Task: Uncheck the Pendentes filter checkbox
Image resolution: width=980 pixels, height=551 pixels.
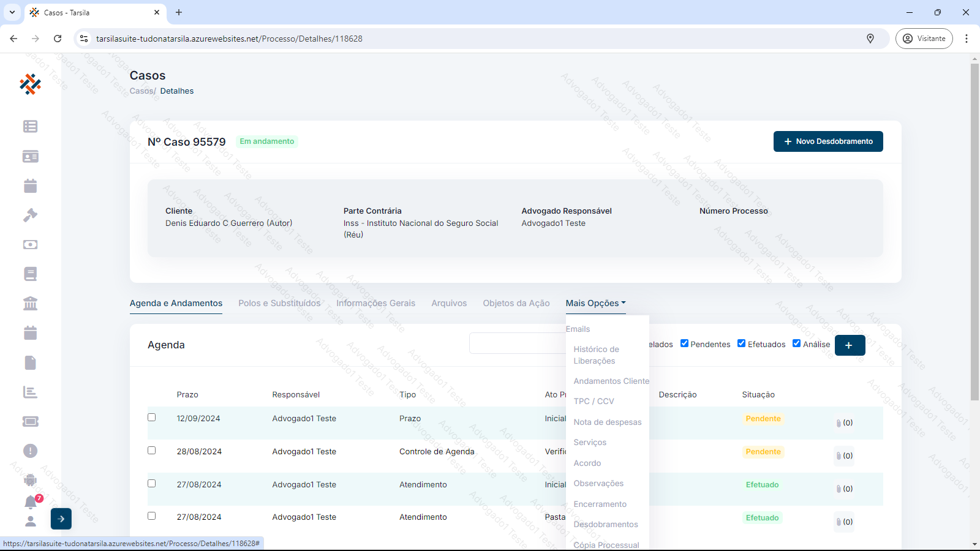Action: pyautogui.click(x=684, y=343)
